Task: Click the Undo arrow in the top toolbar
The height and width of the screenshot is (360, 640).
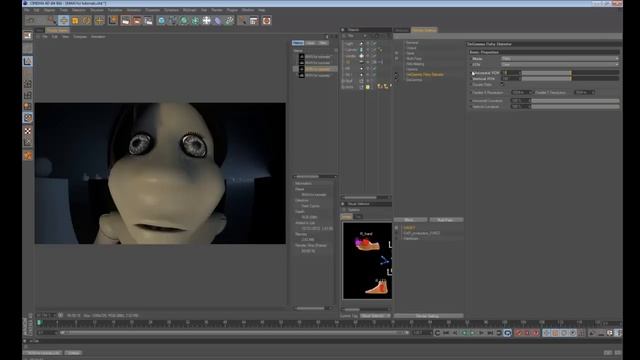Action: click(30, 20)
